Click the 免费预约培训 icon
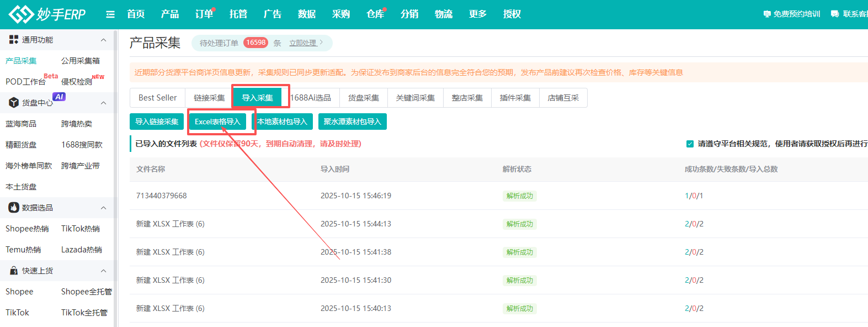 pos(767,14)
